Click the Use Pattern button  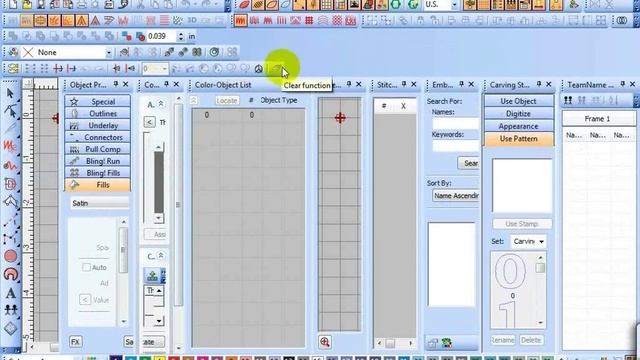tap(518, 139)
